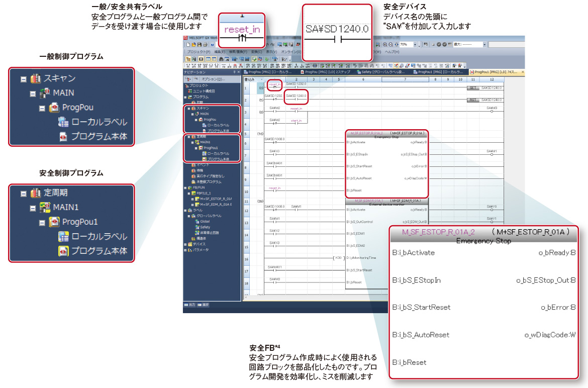
Task: Open the 70% zoom level dropdown
Action: click(x=416, y=44)
